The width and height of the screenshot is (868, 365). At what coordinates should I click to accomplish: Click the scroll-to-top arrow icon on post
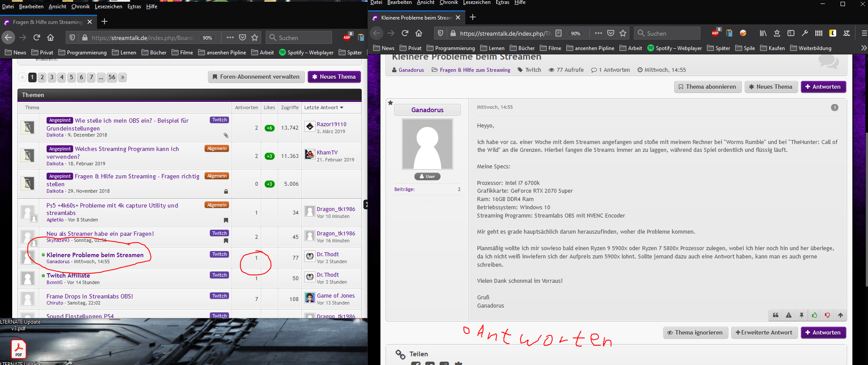tap(841, 315)
